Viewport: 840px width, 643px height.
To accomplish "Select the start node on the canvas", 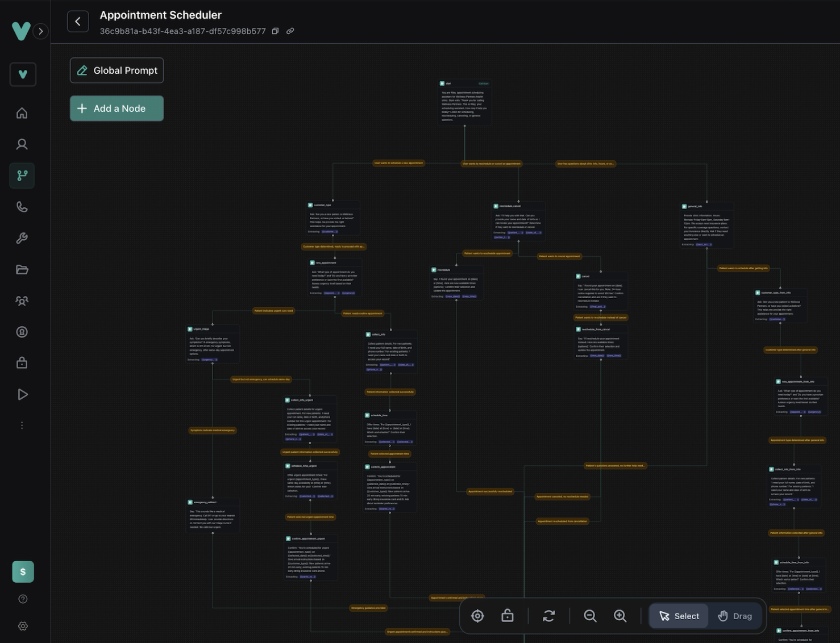I will [465, 102].
